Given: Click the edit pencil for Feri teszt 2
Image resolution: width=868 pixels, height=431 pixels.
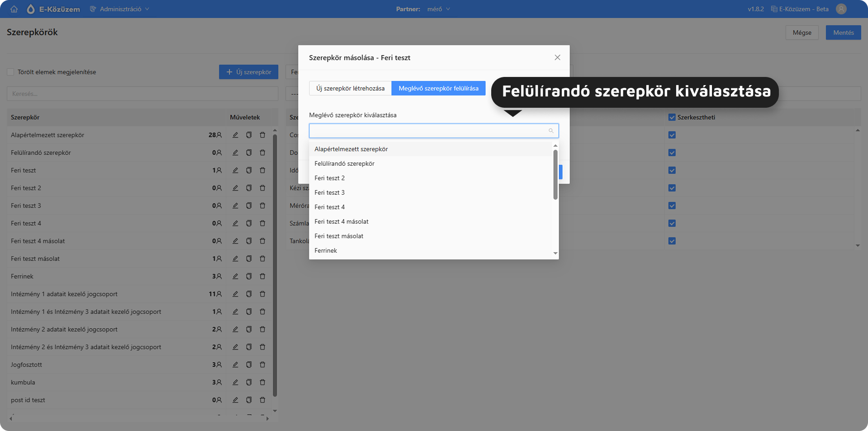Looking at the screenshot, I should pos(235,188).
